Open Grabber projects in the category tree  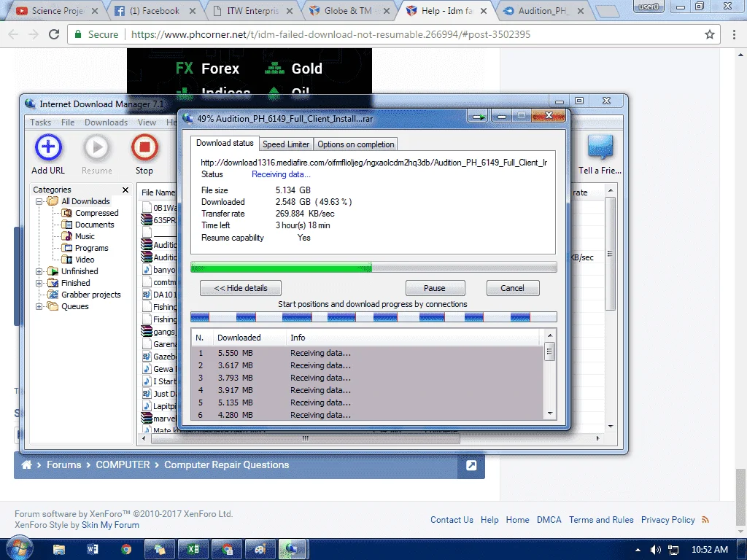tap(91, 295)
